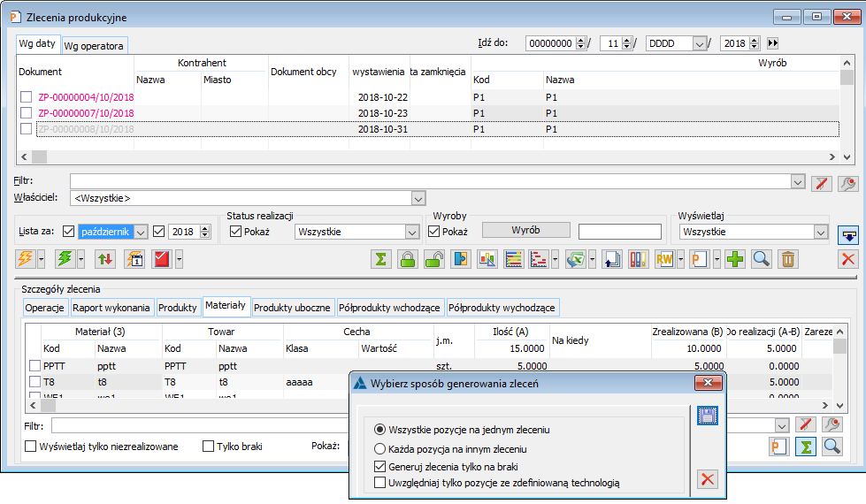Click the trash delete icon in the toolbar
Viewport: 866px width, 504px height.
788,259
